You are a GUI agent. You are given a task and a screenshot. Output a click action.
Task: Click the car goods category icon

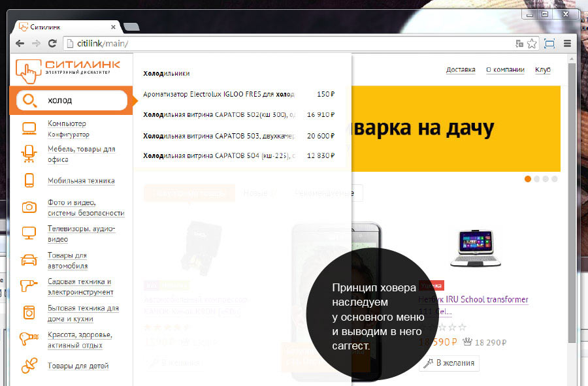[29, 260]
